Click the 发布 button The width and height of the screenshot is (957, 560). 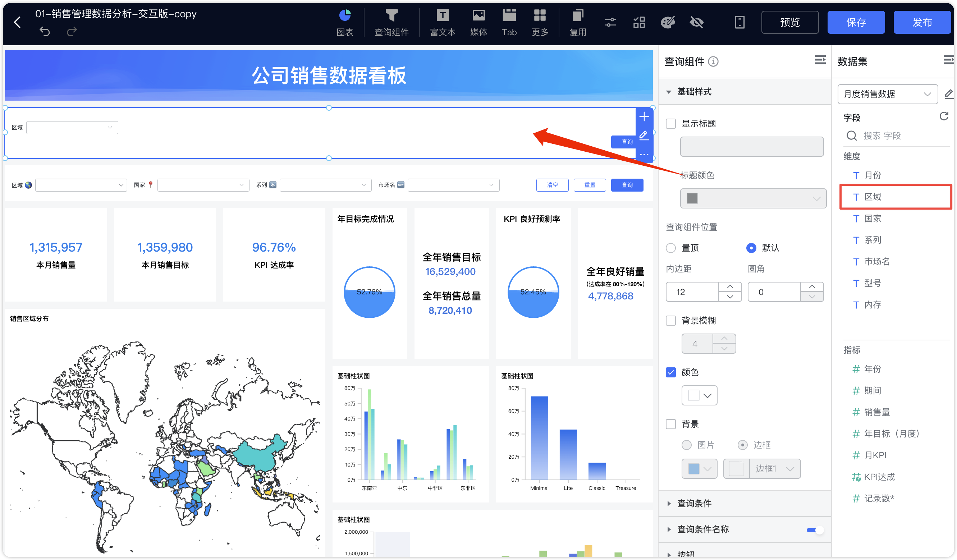tap(922, 22)
